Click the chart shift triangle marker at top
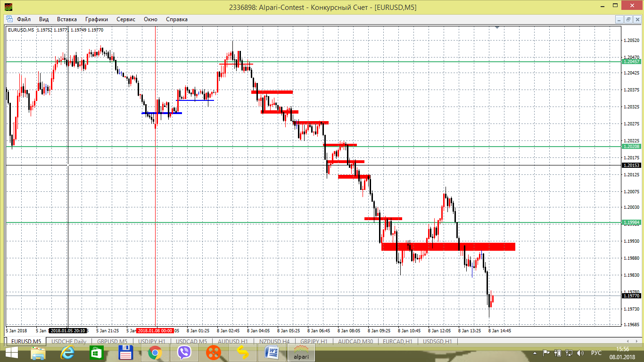 click(496, 27)
